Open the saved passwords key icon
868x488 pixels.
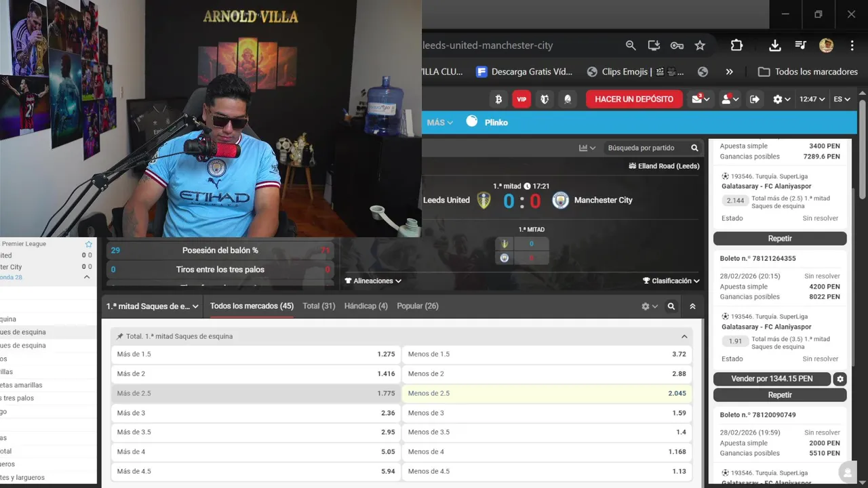677,45
